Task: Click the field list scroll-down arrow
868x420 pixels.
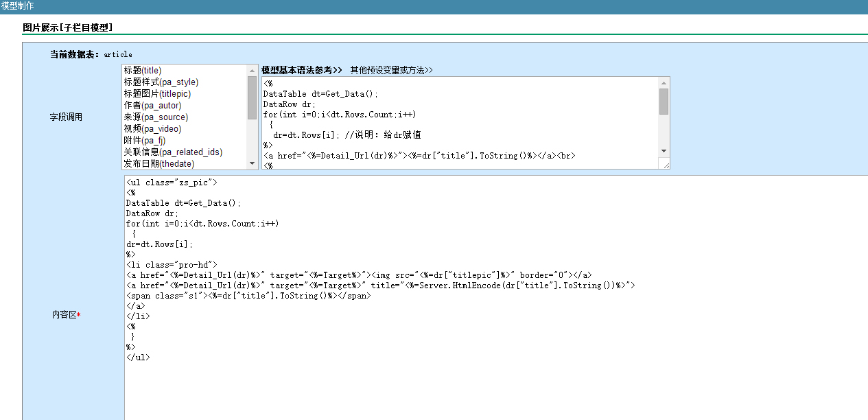Action: pos(253,164)
